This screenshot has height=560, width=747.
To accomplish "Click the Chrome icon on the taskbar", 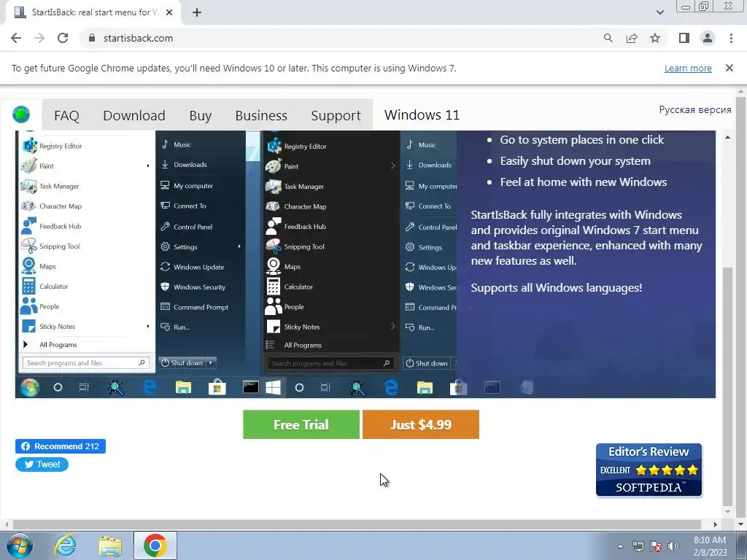I will coord(155,545).
